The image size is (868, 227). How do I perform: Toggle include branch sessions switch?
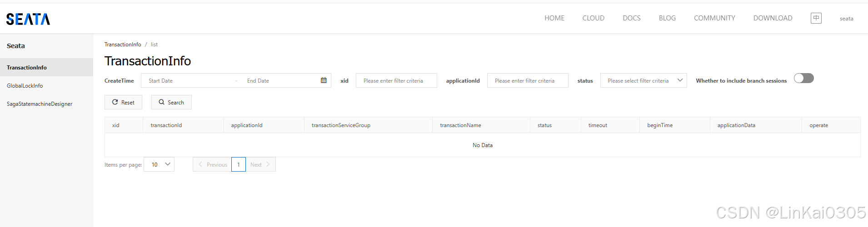(x=803, y=78)
